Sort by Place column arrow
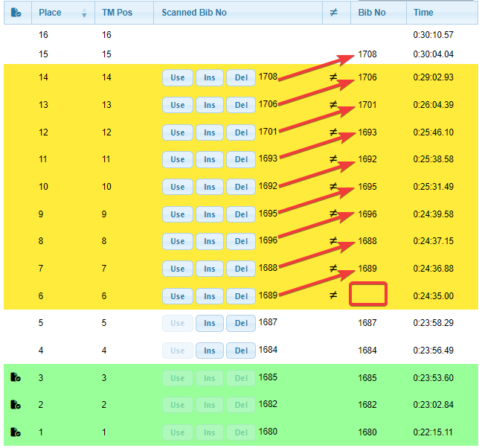This screenshot has width=479, height=448. coord(83,13)
